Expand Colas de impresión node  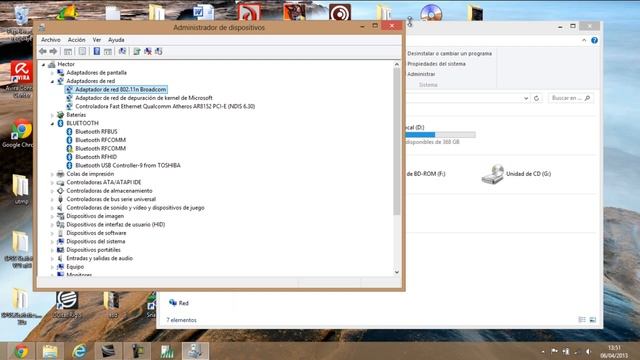[52, 174]
